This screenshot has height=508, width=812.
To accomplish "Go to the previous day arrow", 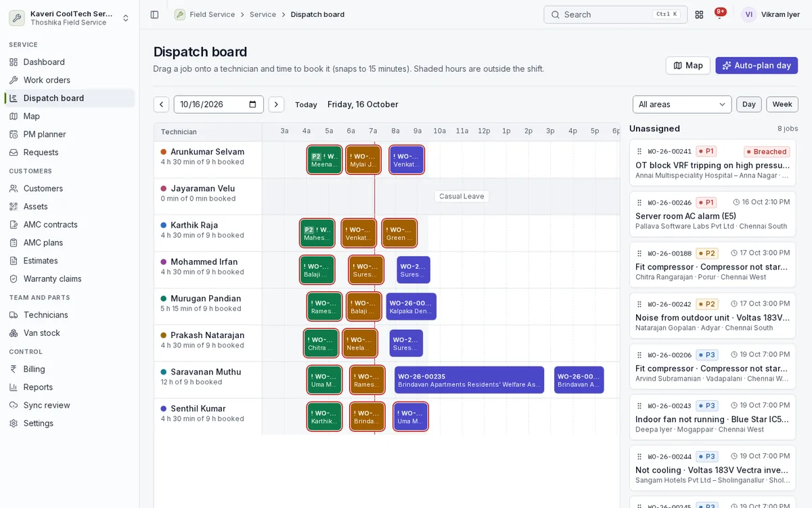I will coord(161,104).
